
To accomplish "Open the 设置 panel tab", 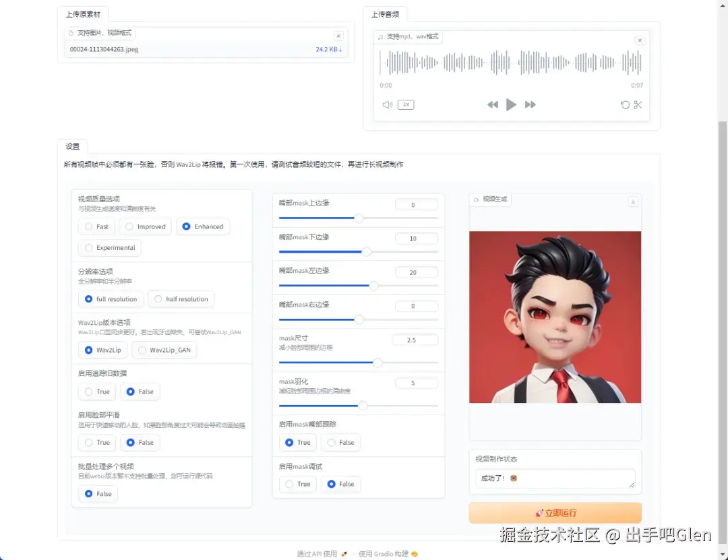I will 73,146.
